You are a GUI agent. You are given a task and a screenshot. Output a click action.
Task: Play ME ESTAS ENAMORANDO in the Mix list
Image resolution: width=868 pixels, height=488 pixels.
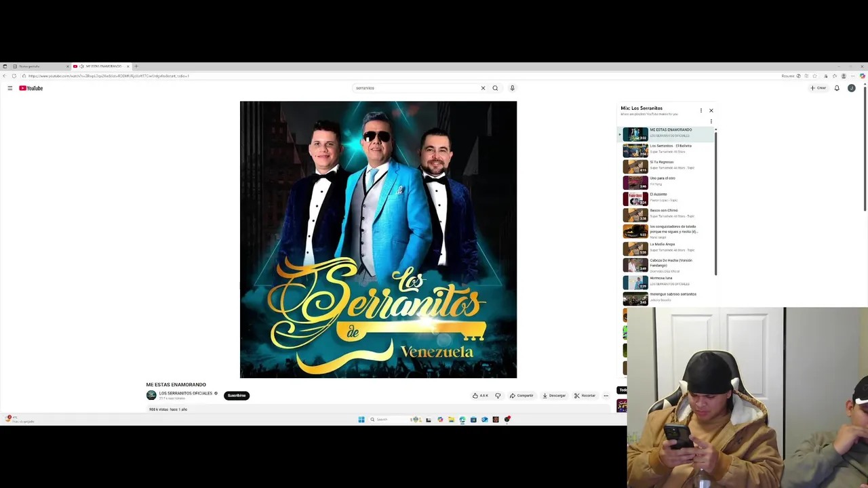click(666, 134)
